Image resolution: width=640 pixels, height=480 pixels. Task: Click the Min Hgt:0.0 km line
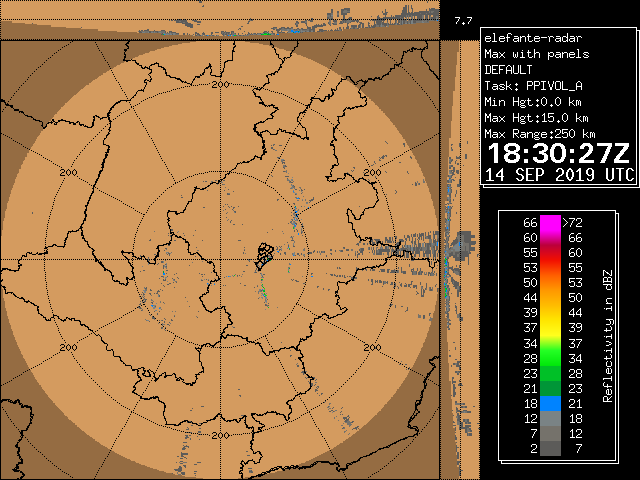point(532,102)
